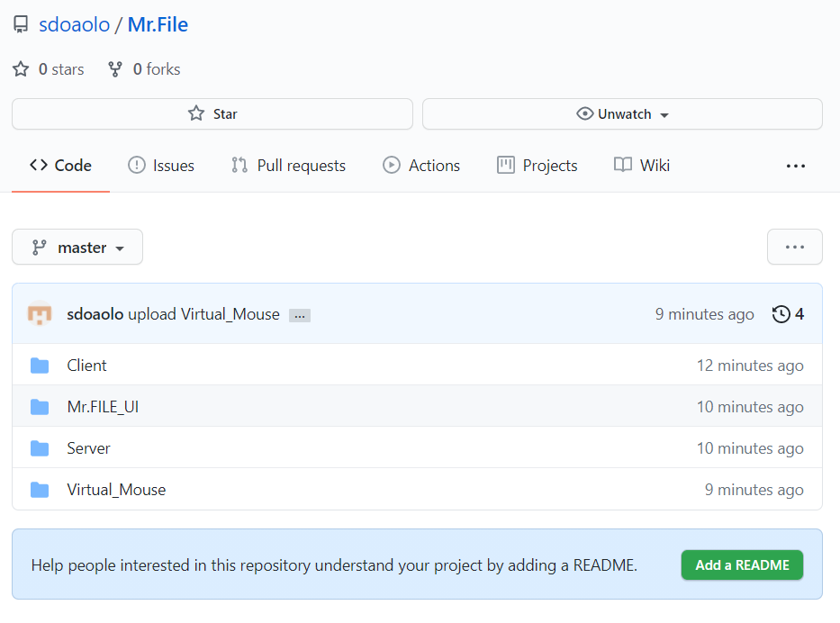Click the folder icon for Mr.FILE_UI
The image size is (840, 623).
[40, 407]
